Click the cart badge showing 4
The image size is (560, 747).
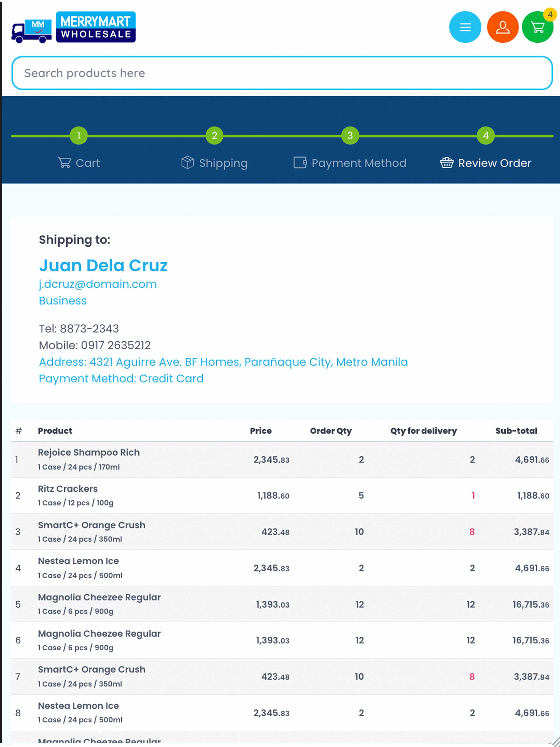(x=550, y=14)
